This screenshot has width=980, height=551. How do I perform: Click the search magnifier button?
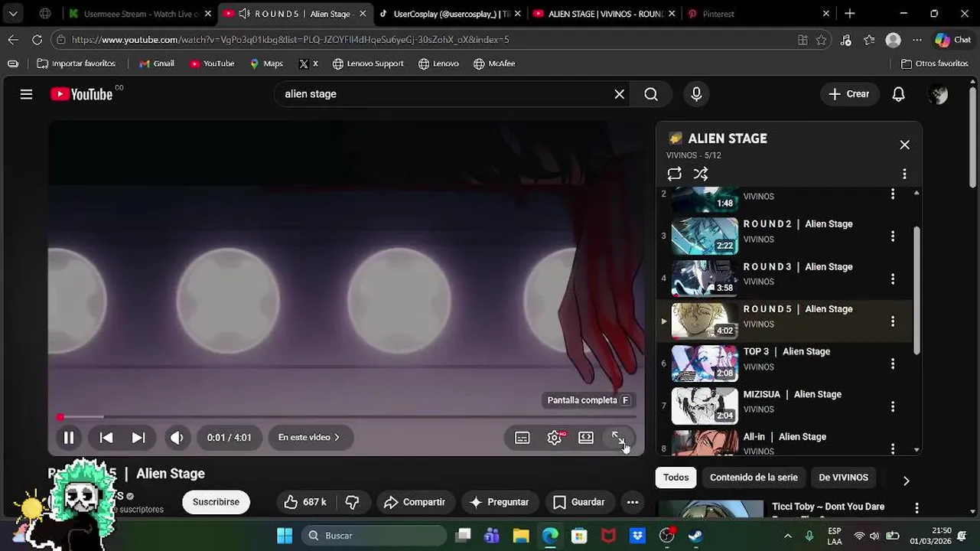tap(651, 94)
